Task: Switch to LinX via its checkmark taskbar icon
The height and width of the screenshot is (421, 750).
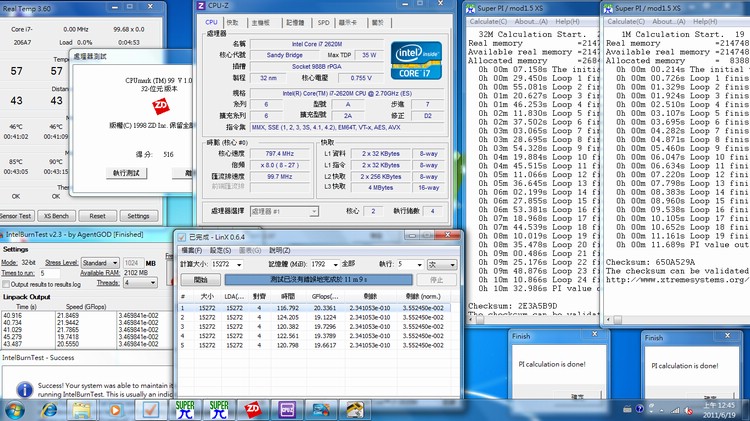Action: point(150,410)
